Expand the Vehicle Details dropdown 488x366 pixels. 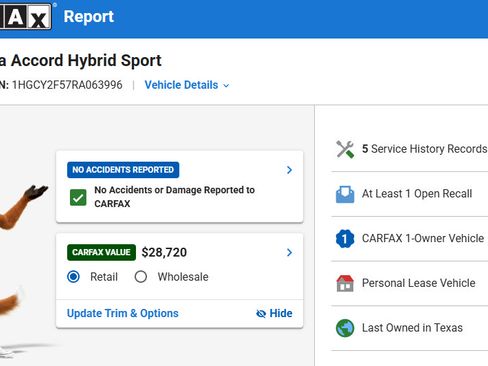pos(187,85)
